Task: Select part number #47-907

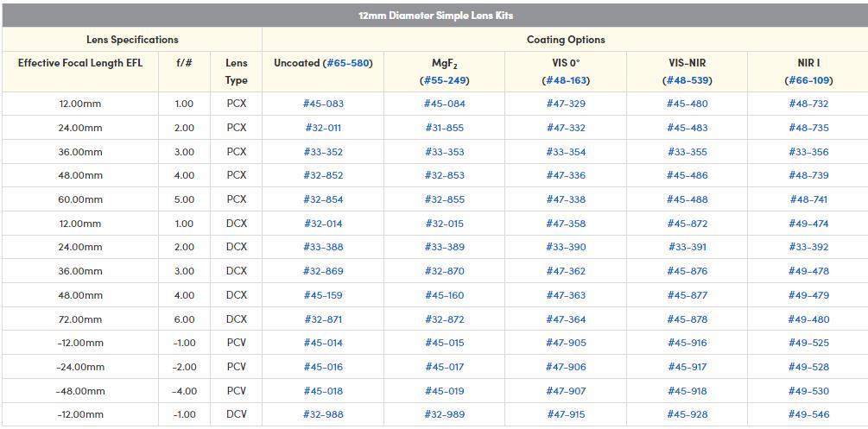Action: click(566, 391)
